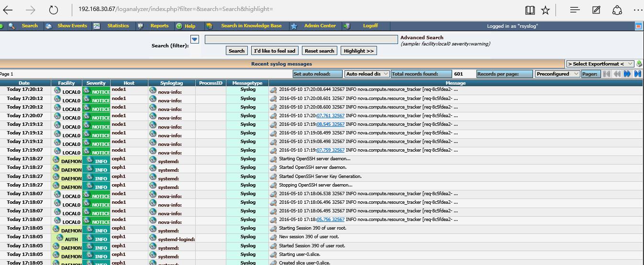This screenshot has width=644, height=265.
Task: Open the Help menu item
Action: click(x=190, y=26)
